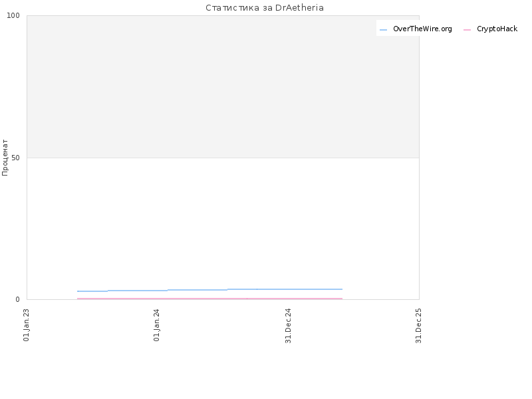Click the gray shaded upper plot band
Image resolution: width=532 pixels, height=399 pixels.
pos(223,86)
